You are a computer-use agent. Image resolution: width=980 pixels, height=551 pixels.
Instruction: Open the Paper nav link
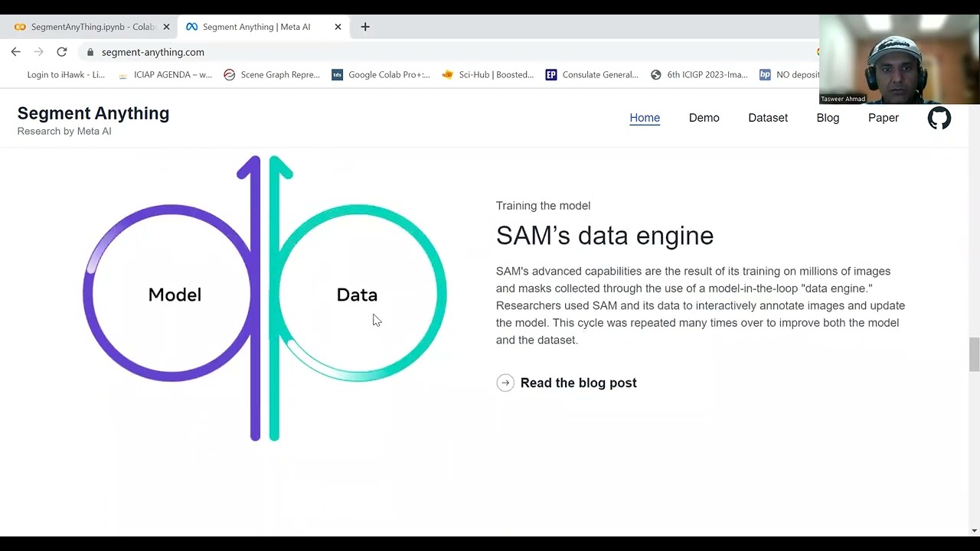click(883, 118)
